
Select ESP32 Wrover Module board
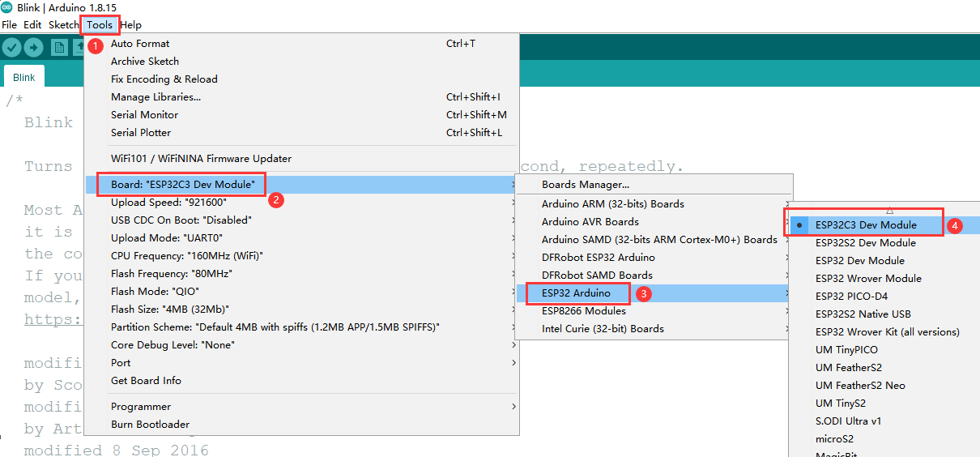click(884, 279)
